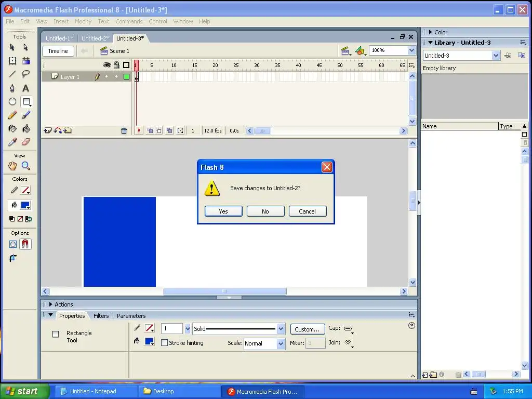Click the Delete Layer trash icon

coord(124,130)
